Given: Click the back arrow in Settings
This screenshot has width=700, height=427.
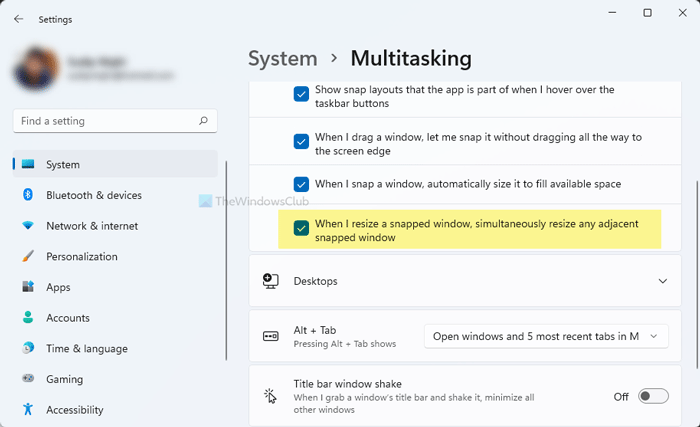Looking at the screenshot, I should click(x=19, y=18).
